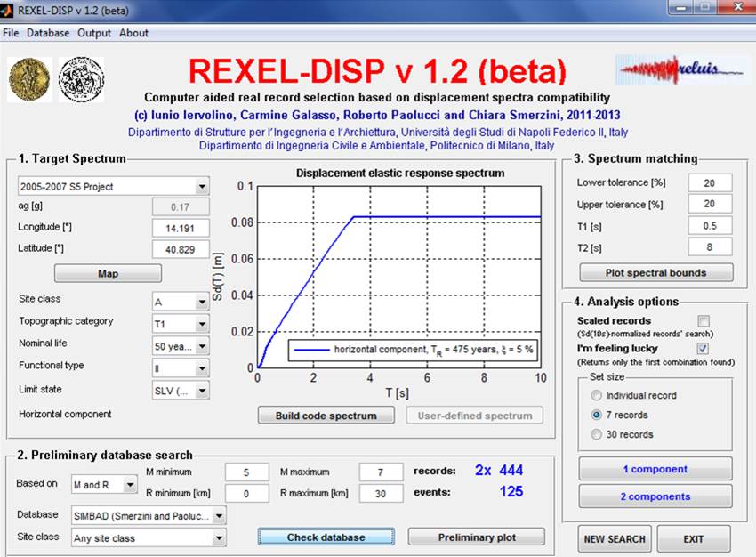Screen dimensions: 756x557
Task: Click the Check database button
Action: coord(326,537)
